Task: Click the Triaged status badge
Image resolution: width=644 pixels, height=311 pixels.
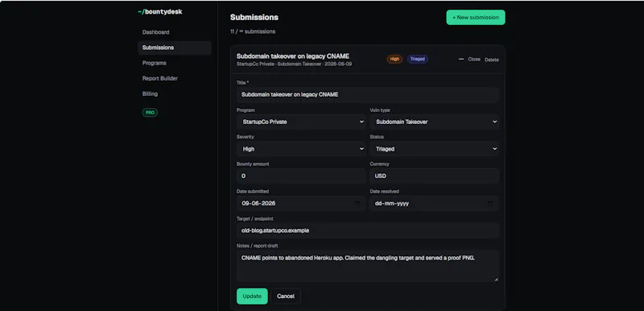Action: [x=417, y=59]
